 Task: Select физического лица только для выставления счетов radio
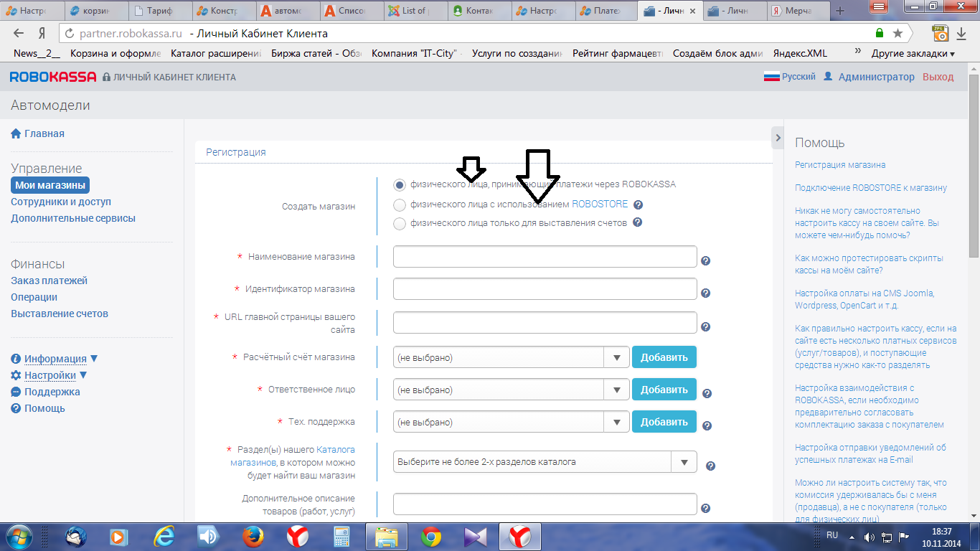[x=400, y=223]
